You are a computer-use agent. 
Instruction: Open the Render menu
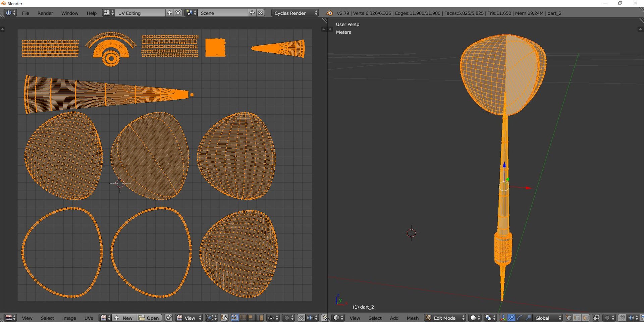click(x=45, y=13)
